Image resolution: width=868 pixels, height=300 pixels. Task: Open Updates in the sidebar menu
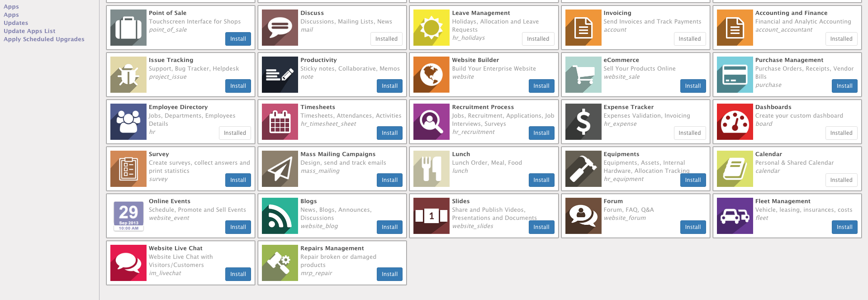[16, 23]
